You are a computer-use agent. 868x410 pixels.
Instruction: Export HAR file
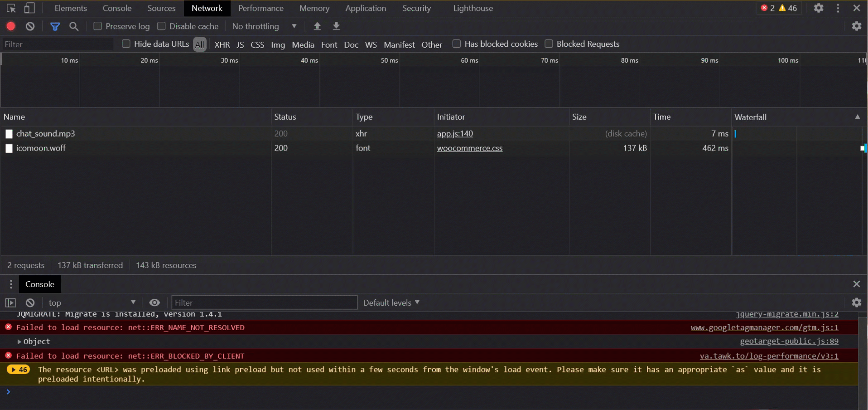click(336, 26)
